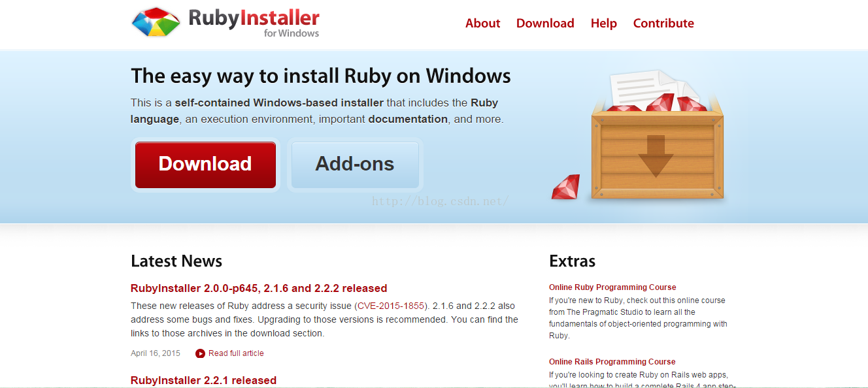The image size is (868, 388).
Task: Open Online Ruby Programming Course link
Action: coord(612,287)
